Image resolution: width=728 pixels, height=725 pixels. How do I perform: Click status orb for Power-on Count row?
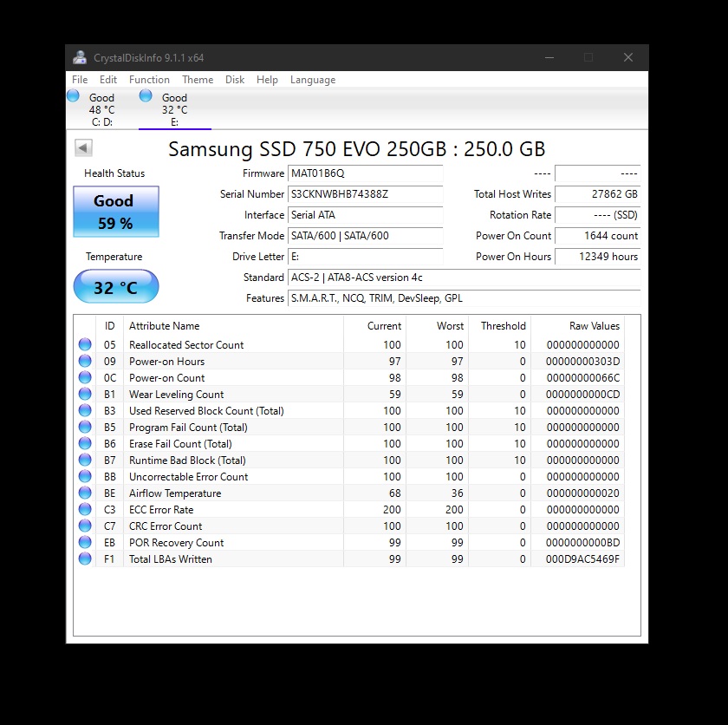(x=85, y=377)
